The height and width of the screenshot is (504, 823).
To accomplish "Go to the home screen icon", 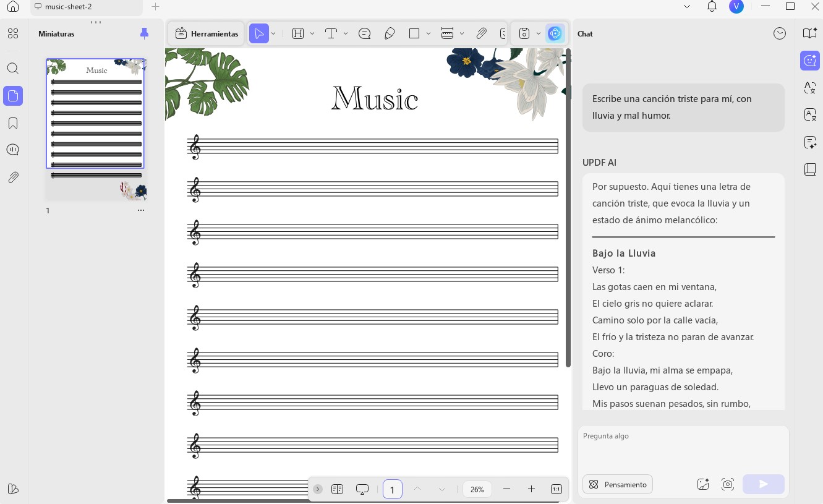I will point(13,7).
